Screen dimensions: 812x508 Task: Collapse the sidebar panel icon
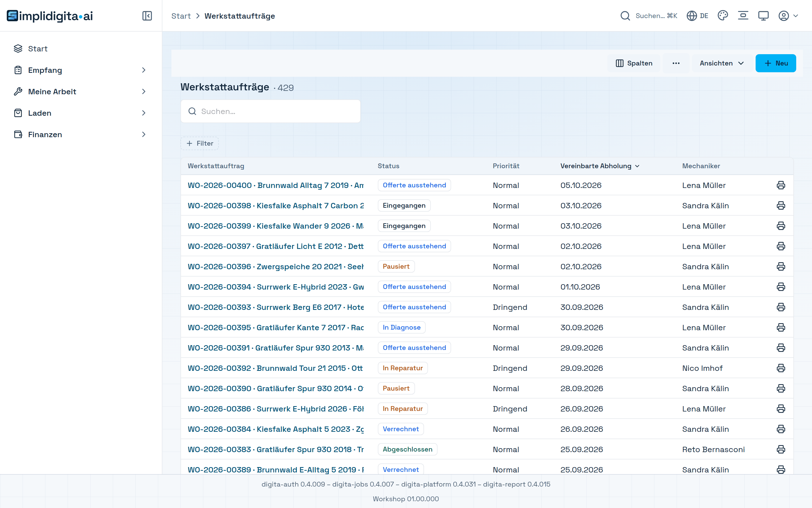pyautogui.click(x=147, y=16)
